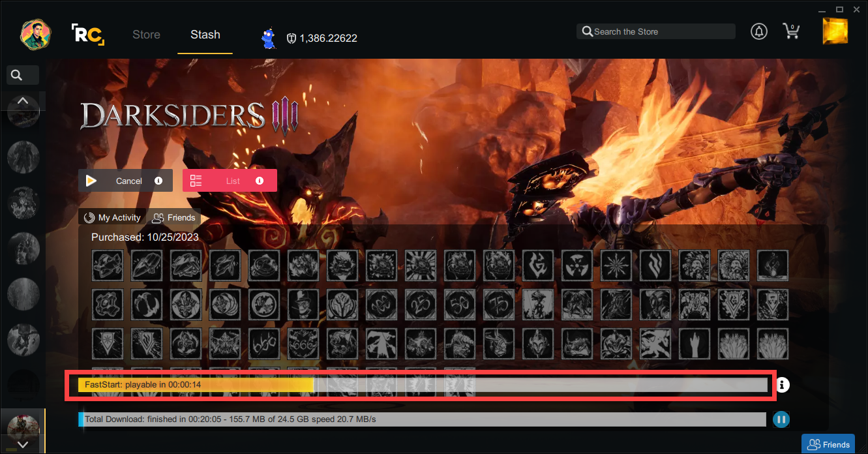
Task: Select the highlighted game thumbnail in sidebar
Action: [23, 427]
